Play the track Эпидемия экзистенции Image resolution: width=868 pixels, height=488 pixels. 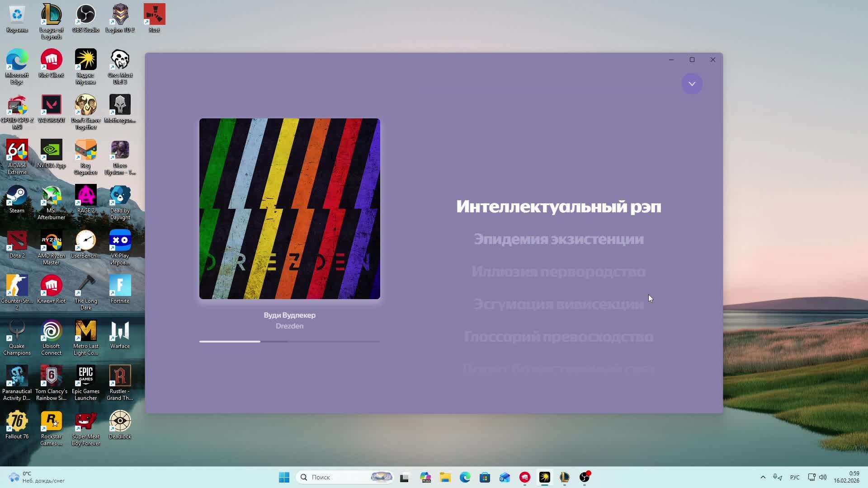click(x=558, y=239)
